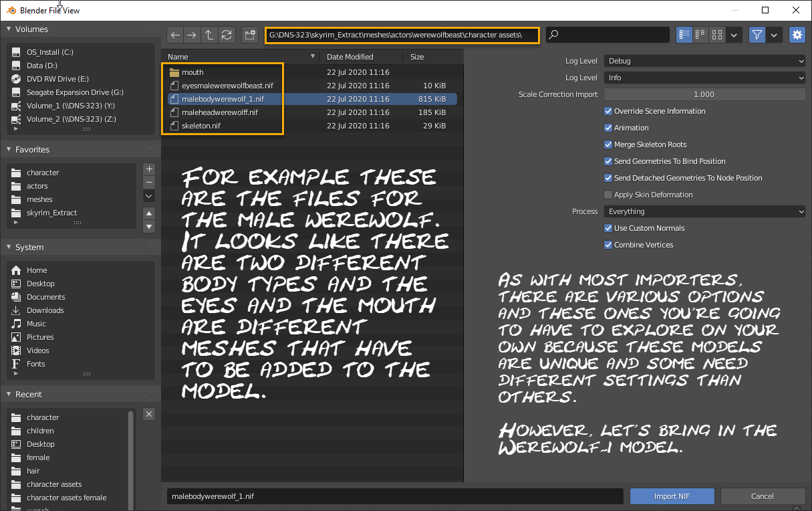Clear the Recent folders list
Viewport: 812px width, 511px height.
pos(149,414)
